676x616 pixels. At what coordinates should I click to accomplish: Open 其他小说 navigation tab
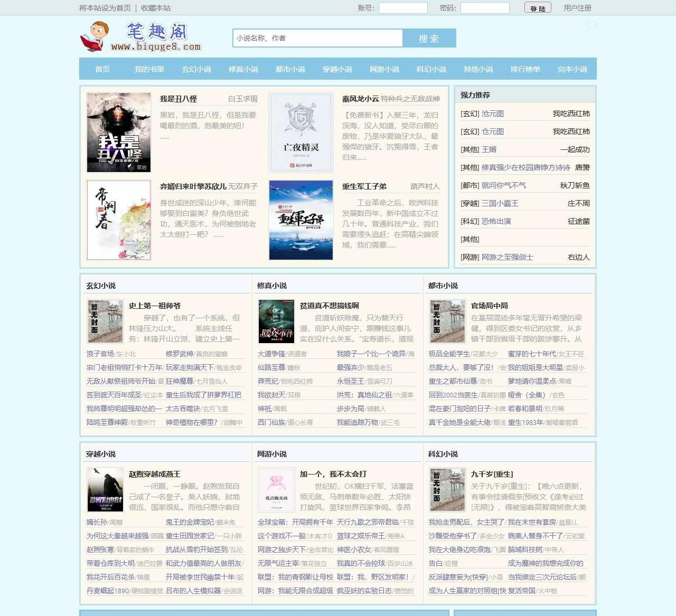tap(478, 69)
